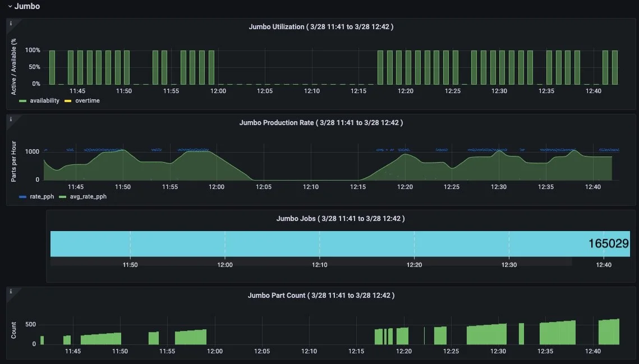Click the Parts per Hour axis label

pos(13,162)
